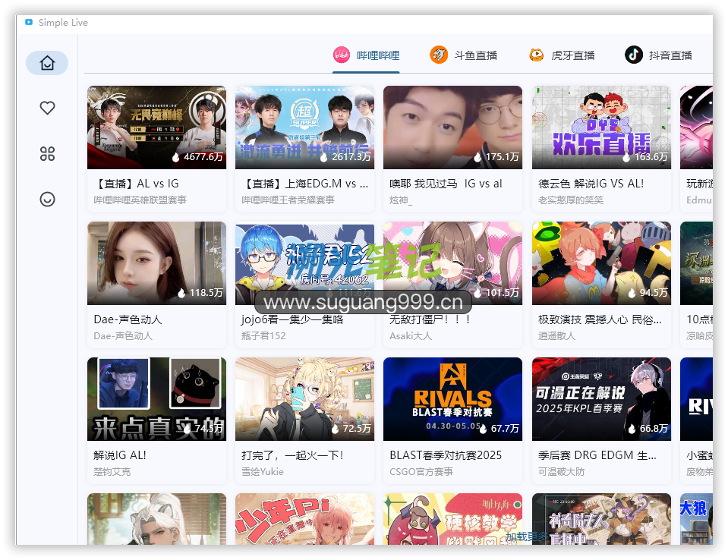Click the Simple Live app icon in title bar
This screenshot has height=560, width=728.
point(29,22)
